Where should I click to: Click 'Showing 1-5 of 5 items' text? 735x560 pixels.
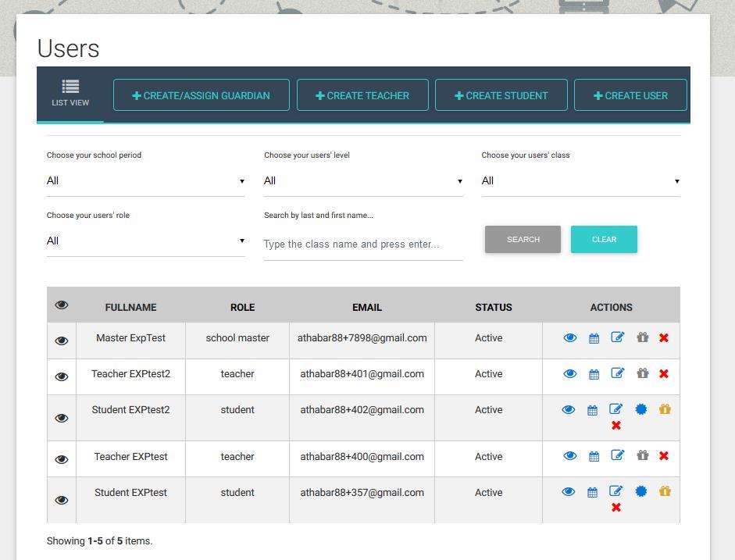(x=99, y=540)
